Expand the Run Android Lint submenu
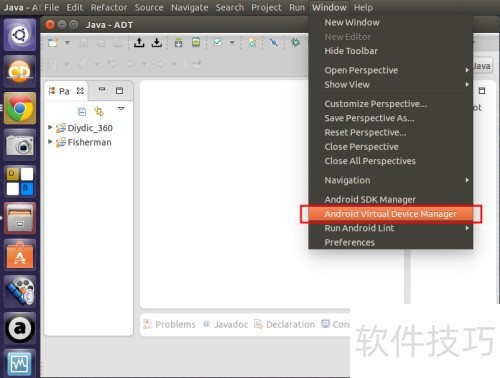 click(x=391, y=228)
